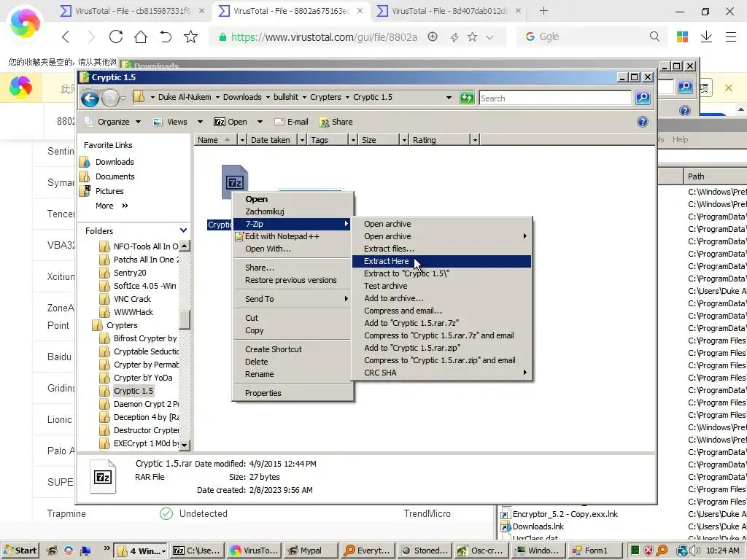This screenshot has width=747, height=560.
Task: Open Pictures in Favorite Links
Action: pyautogui.click(x=109, y=191)
